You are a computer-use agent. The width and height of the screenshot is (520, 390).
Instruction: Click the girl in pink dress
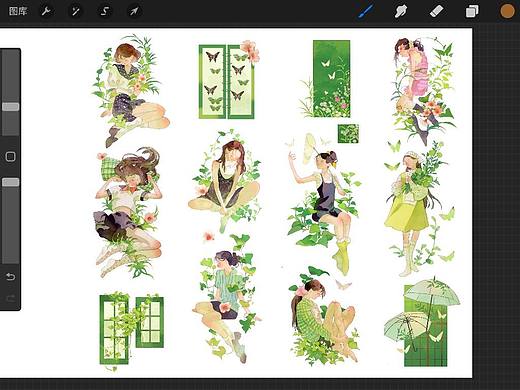coord(423,90)
